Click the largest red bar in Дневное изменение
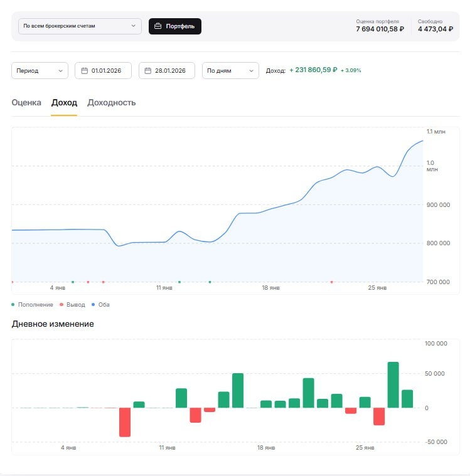 coord(125,421)
